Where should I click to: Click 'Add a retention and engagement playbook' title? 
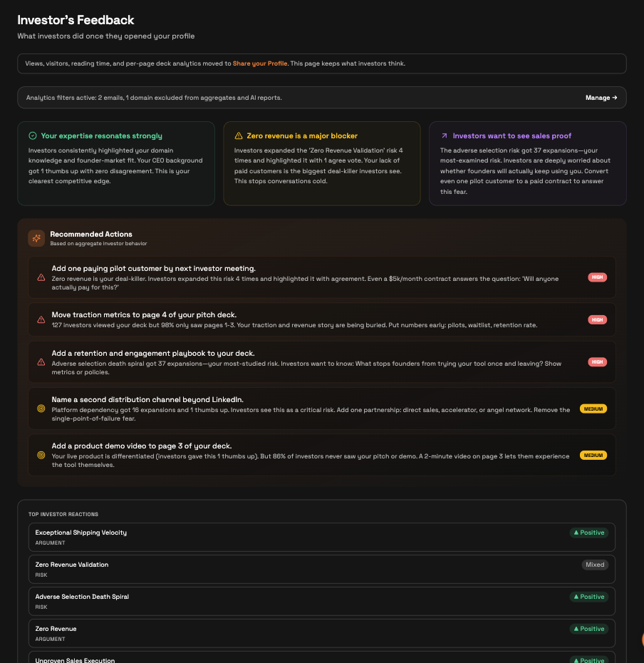pyautogui.click(x=153, y=354)
